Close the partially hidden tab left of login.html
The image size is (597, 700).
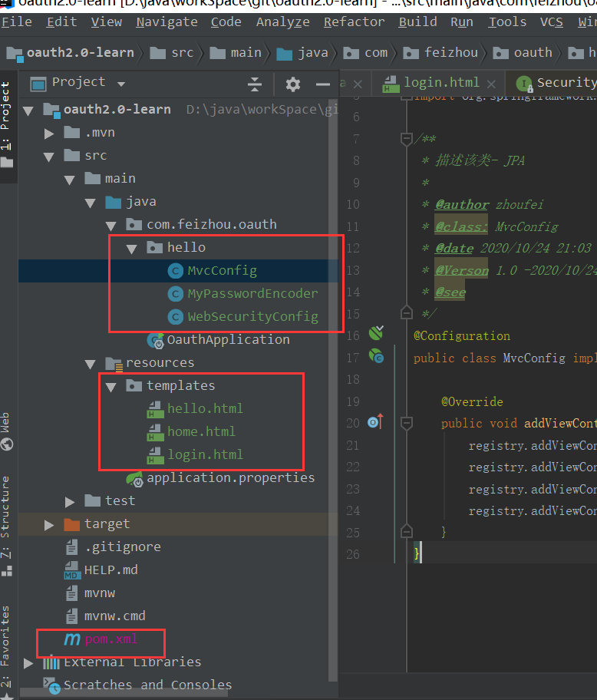[x=358, y=84]
